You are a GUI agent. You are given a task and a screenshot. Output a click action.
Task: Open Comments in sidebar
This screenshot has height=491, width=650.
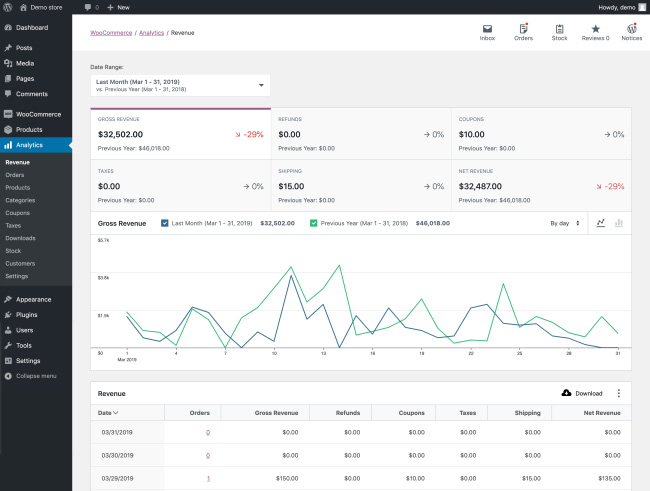(36, 94)
